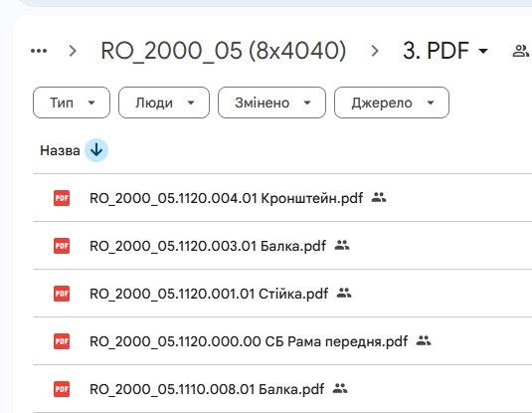Click PDF icon of Рама передня file

point(62,341)
